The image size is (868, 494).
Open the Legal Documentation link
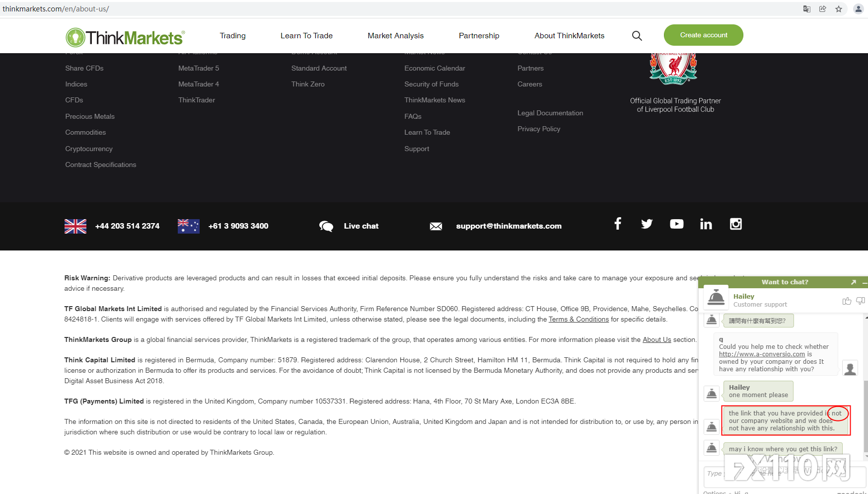coord(550,113)
